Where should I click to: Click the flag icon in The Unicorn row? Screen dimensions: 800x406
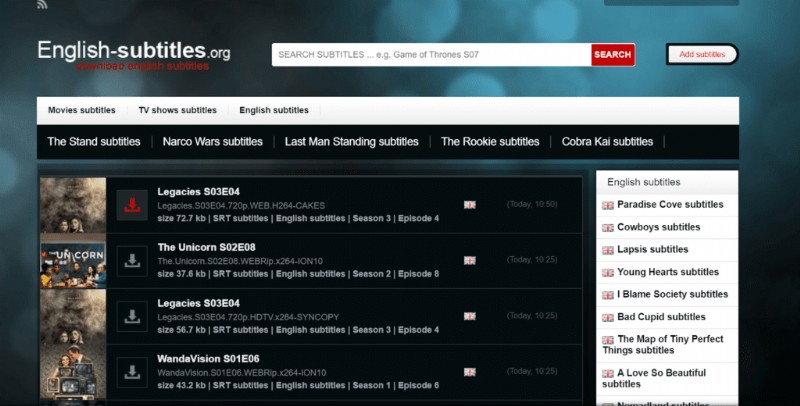coord(470,260)
